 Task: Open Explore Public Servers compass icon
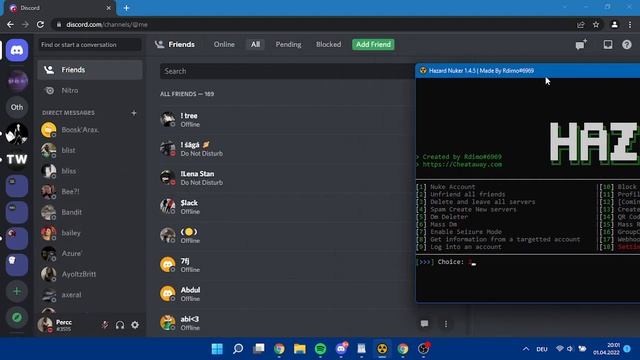click(17, 317)
